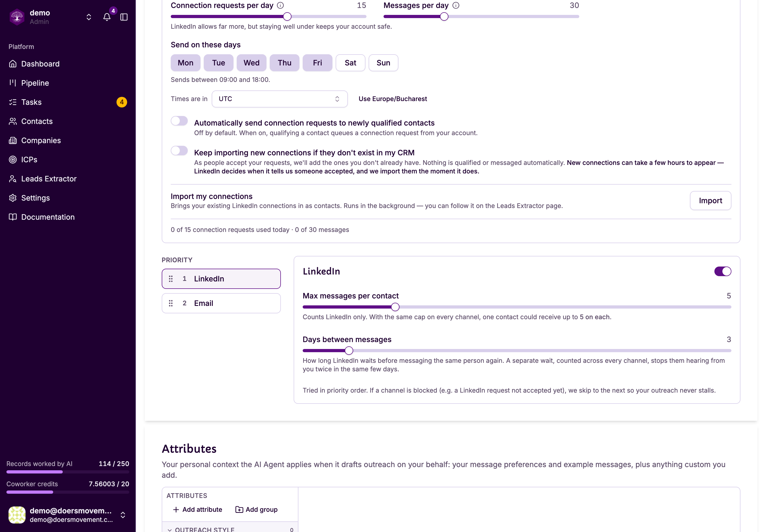
Task: Select LinkedIn in the priority list
Action: tap(221, 279)
